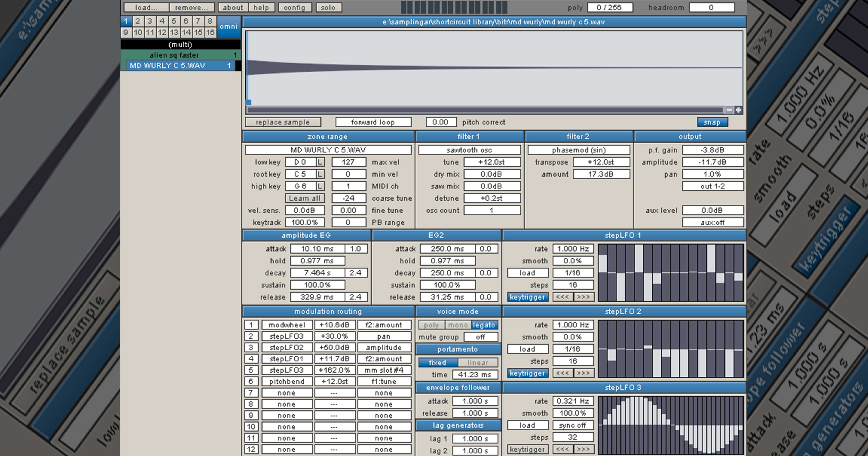Viewport: 868px width, 456px height.
Task: Open the about dialog
Action: pyautogui.click(x=233, y=8)
